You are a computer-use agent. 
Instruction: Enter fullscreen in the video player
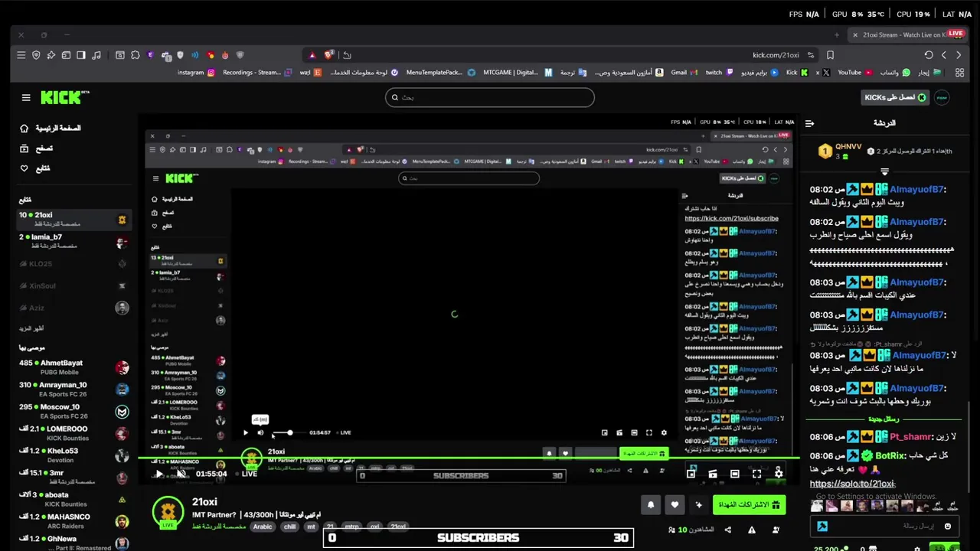(756, 474)
